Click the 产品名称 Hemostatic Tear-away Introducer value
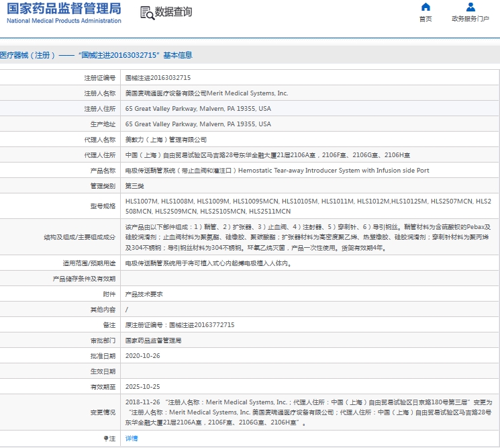The image size is (500, 448). click(x=277, y=171)
